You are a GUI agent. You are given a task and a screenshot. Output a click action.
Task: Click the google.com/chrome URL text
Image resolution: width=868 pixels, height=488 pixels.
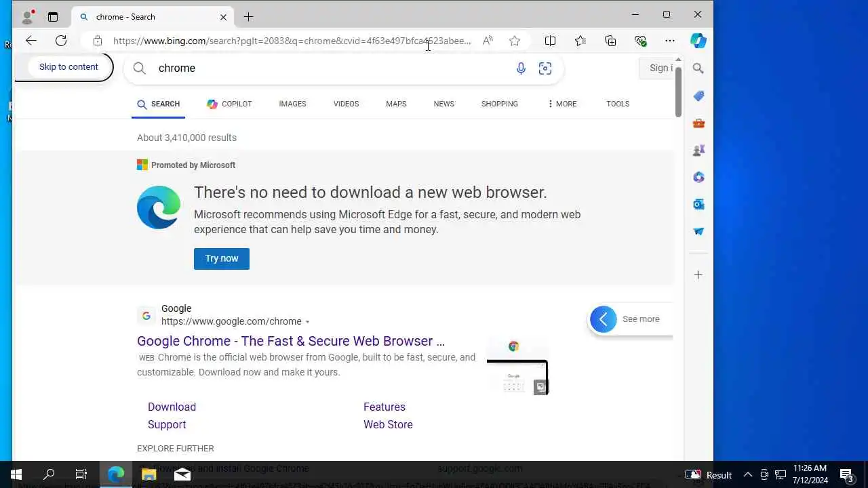click(231, 321)
